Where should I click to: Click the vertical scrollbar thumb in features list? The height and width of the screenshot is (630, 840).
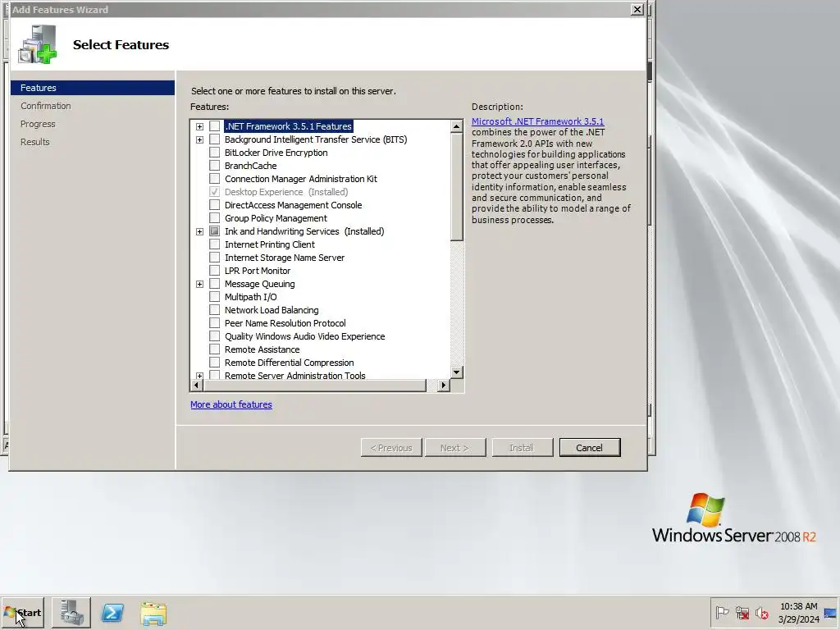[x=456, y=186]
